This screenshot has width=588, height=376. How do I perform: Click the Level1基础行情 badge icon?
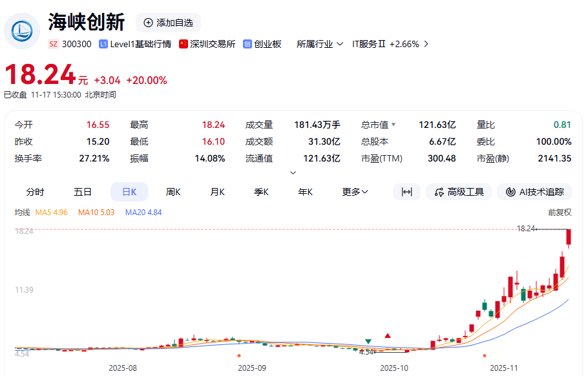103,44
